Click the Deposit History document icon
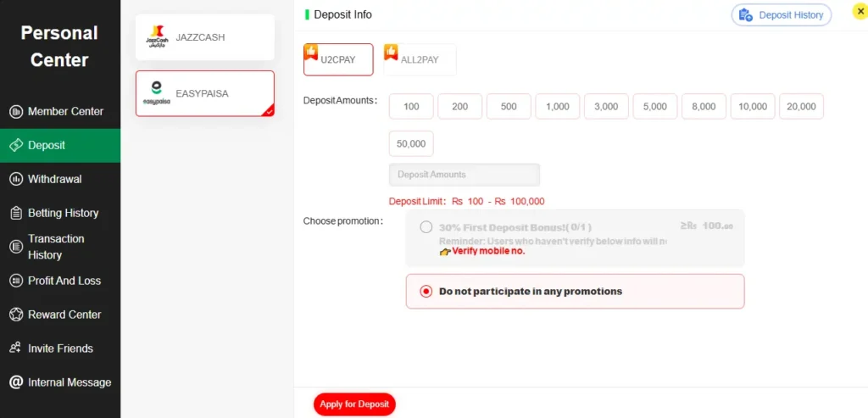This screenshot has width=868, height=418. pyautogui.click(x=746, y=15)
